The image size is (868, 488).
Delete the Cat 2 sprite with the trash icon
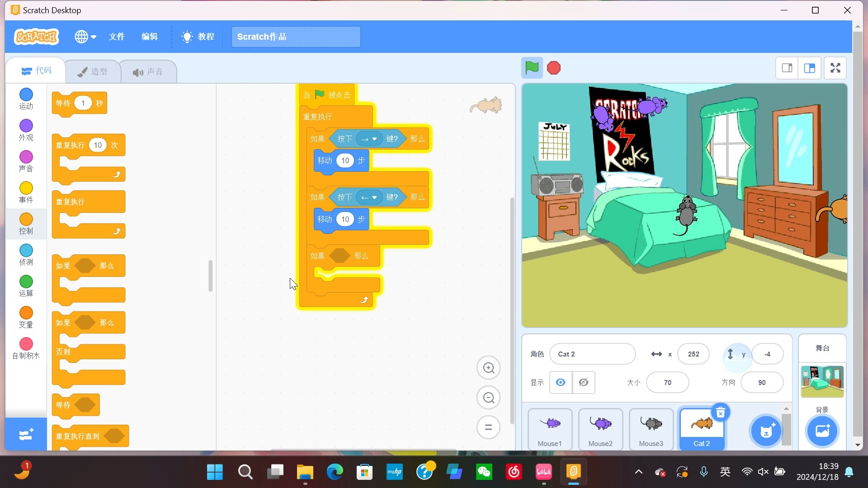tap(721, 412)
